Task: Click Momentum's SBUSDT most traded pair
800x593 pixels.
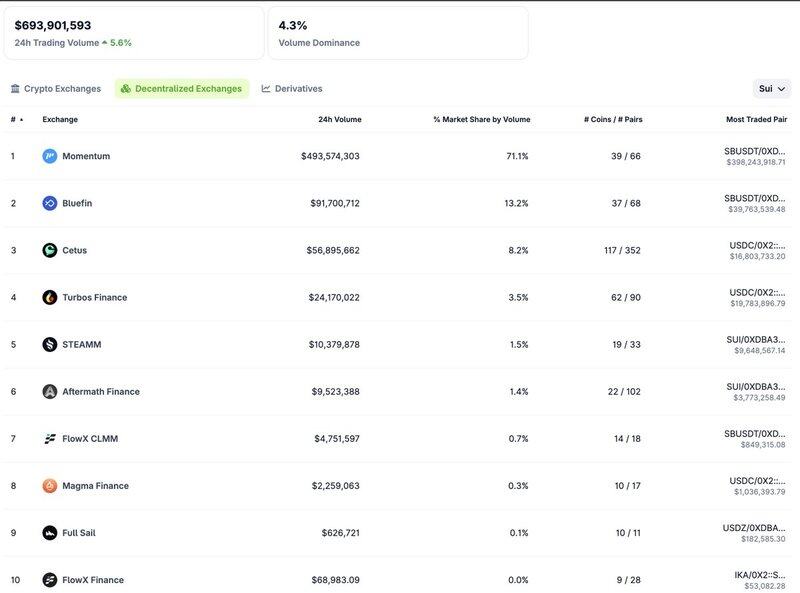Action: 755,151
